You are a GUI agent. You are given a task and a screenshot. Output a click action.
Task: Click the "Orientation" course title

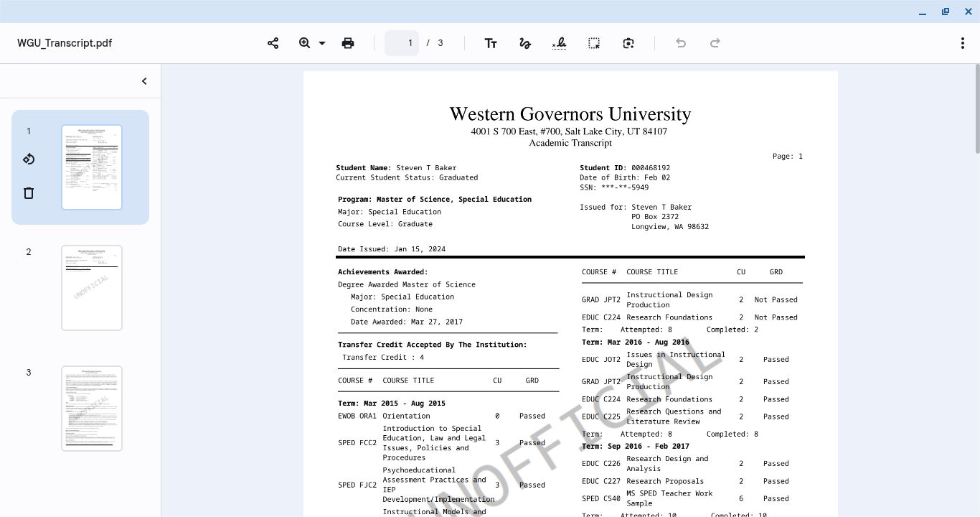[x=407, y=416]
